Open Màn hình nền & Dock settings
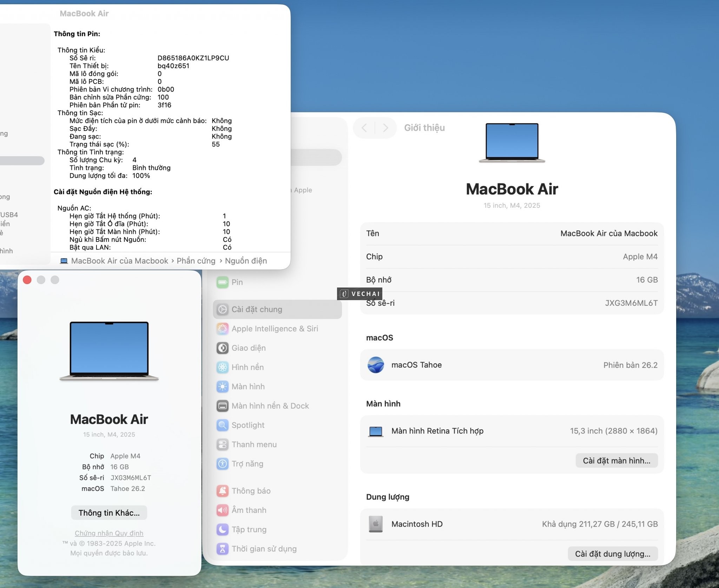 pyautogui.click(x=223, y=406)
